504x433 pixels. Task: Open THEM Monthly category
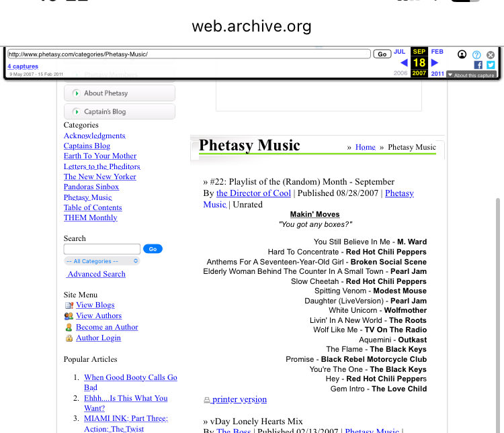90,218
